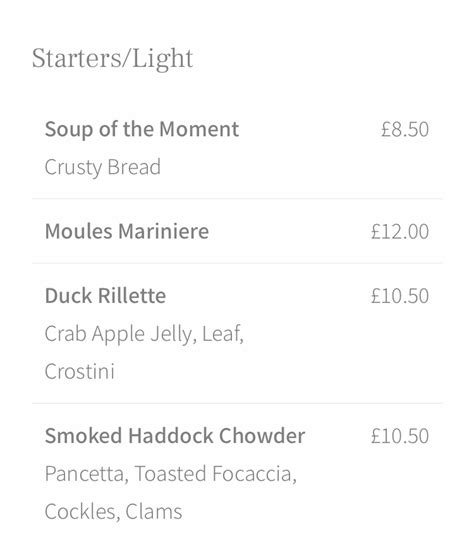This screenshot has width=474, height=544.
Task: Click the divider below Soup of the Moment
Action: pyautogui.click(x=237, y=199)
